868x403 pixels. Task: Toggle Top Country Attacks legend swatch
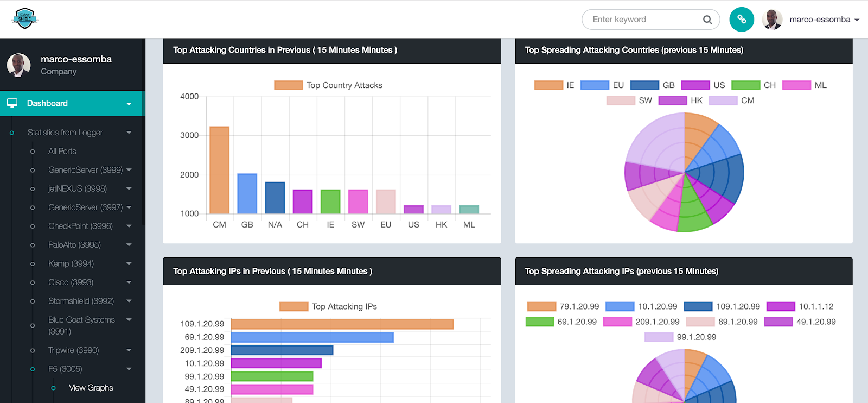[288, 85]
